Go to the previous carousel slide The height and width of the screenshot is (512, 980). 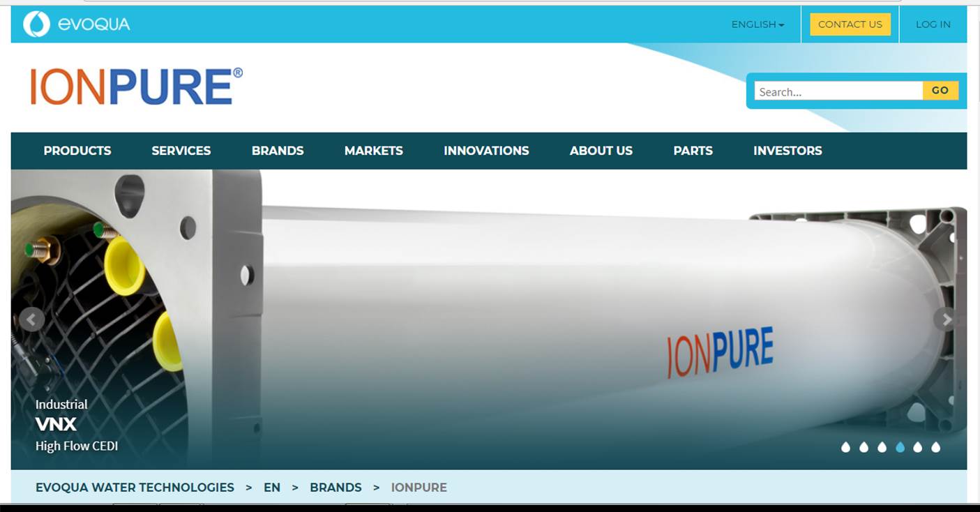click(x=31, y=319)
